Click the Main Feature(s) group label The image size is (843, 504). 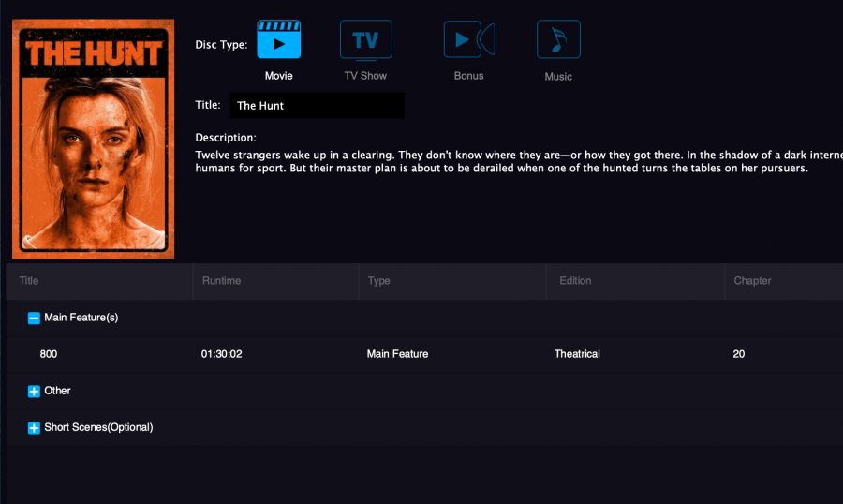81,318
